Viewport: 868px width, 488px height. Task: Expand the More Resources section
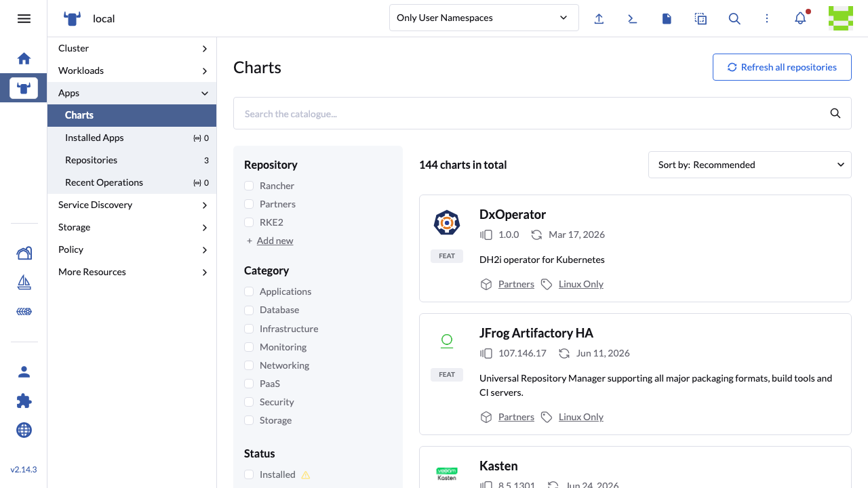132,272
